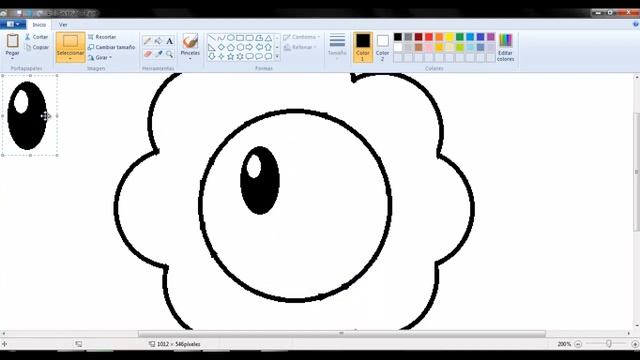
Task: Pick the brown color swatch
Action: pos(418,47)
